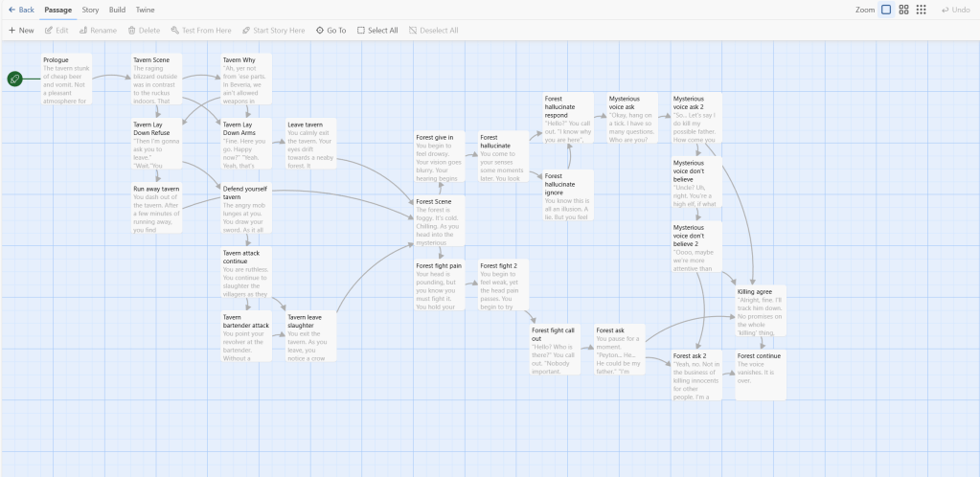Set zoom to single-square full size view
Viewport: 980px width, 477px height.
886,10
